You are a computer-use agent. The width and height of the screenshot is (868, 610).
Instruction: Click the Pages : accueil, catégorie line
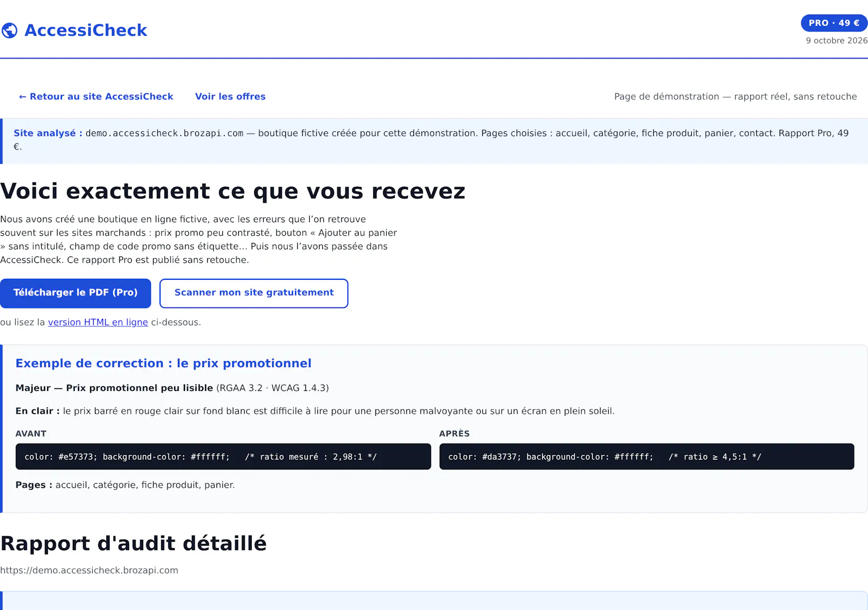coord(125,485)
